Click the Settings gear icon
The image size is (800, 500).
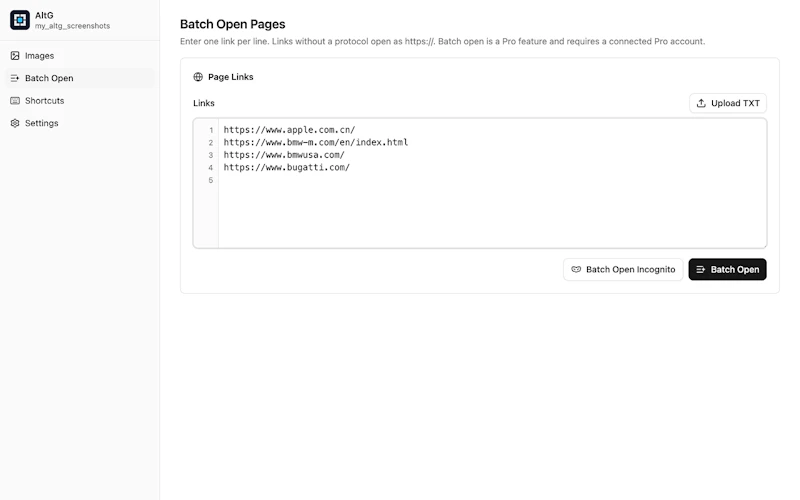pos(15,123)
